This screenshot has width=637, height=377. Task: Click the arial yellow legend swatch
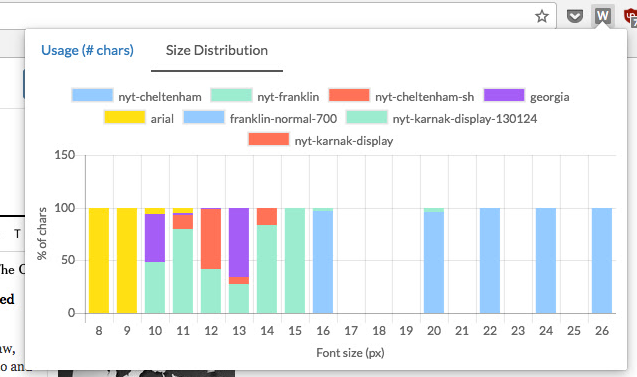124,117
